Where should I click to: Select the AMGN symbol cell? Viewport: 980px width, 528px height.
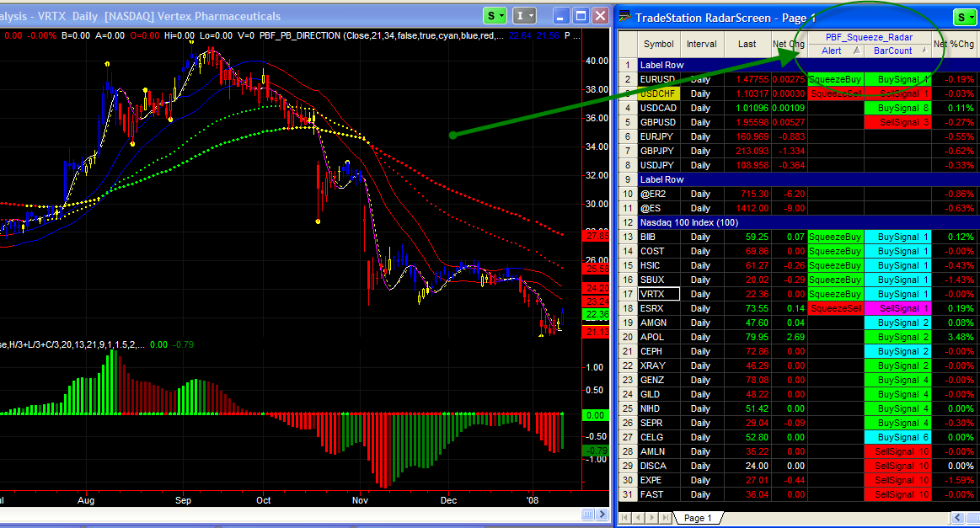coord(658,323)
